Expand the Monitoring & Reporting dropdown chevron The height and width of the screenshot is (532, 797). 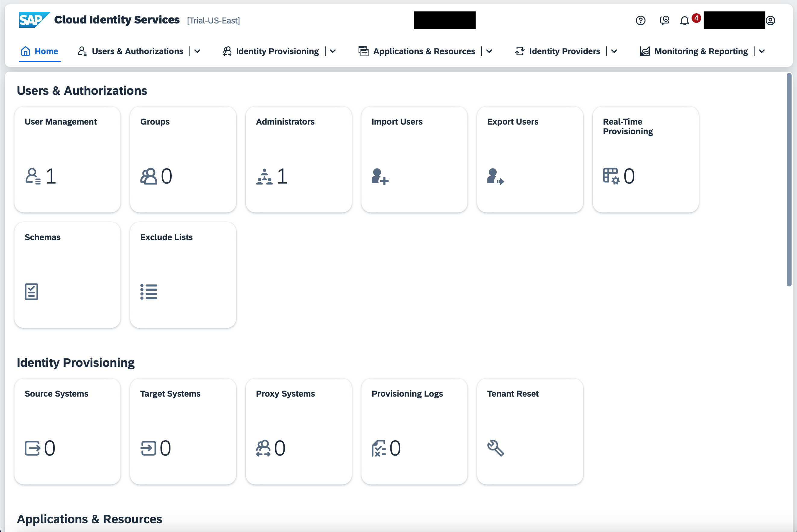pos(761,51)
